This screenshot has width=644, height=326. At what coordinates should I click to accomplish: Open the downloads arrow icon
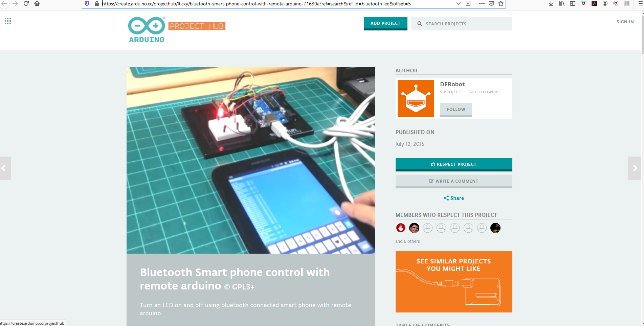click(x=551, y=3)
